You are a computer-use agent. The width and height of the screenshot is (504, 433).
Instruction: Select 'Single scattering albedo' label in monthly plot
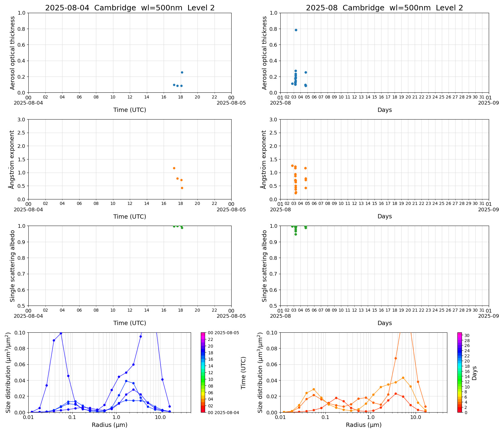click(x=264, y=266)
